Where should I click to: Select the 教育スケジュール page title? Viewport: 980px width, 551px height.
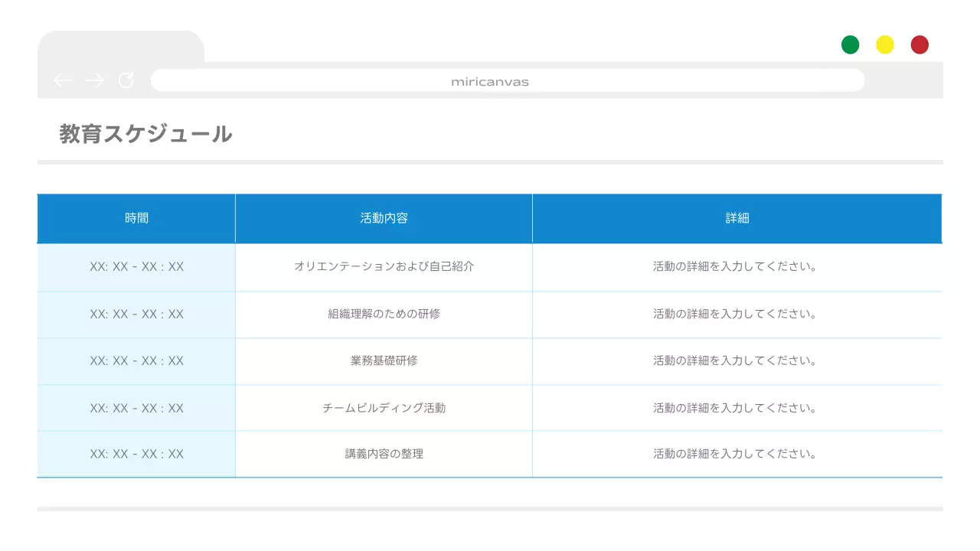[145, 133]
